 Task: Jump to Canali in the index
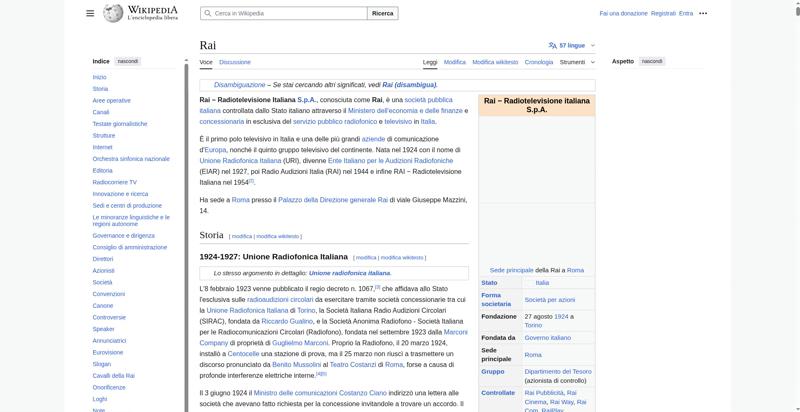point(101,112)
